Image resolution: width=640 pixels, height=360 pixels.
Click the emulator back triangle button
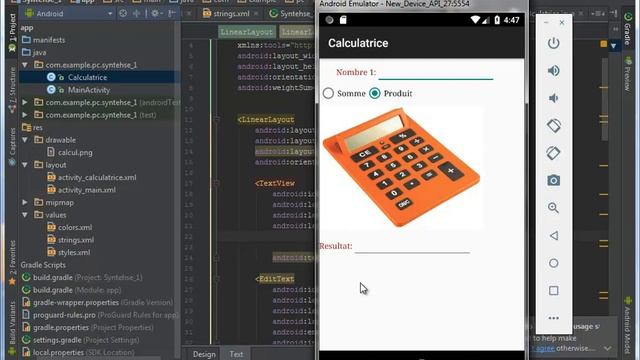click(553, 236)
